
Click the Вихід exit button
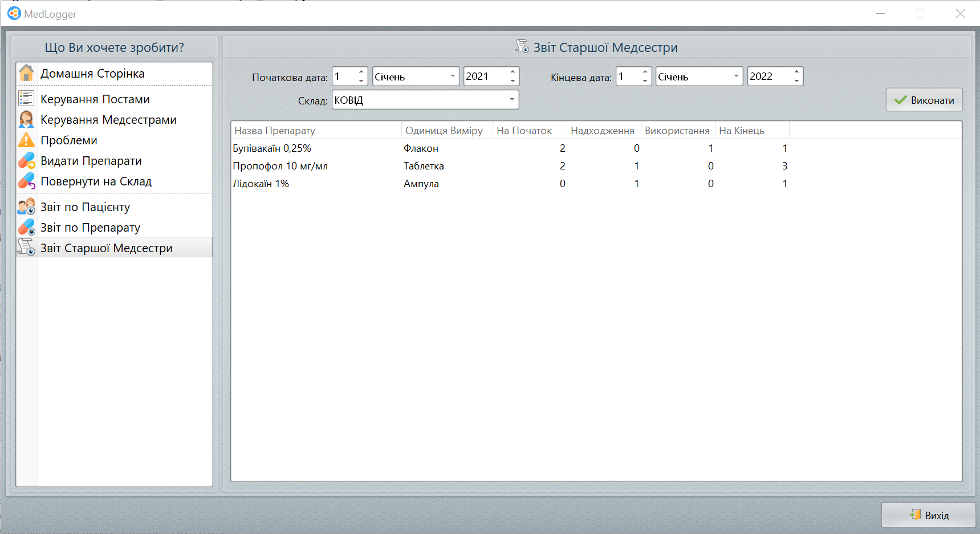pos(928,515)
